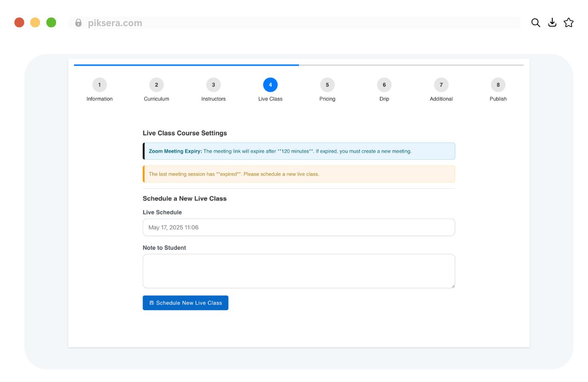The image size is (588, 382).
Task: Click the wizard progress bar
Action: click(299, 65)
